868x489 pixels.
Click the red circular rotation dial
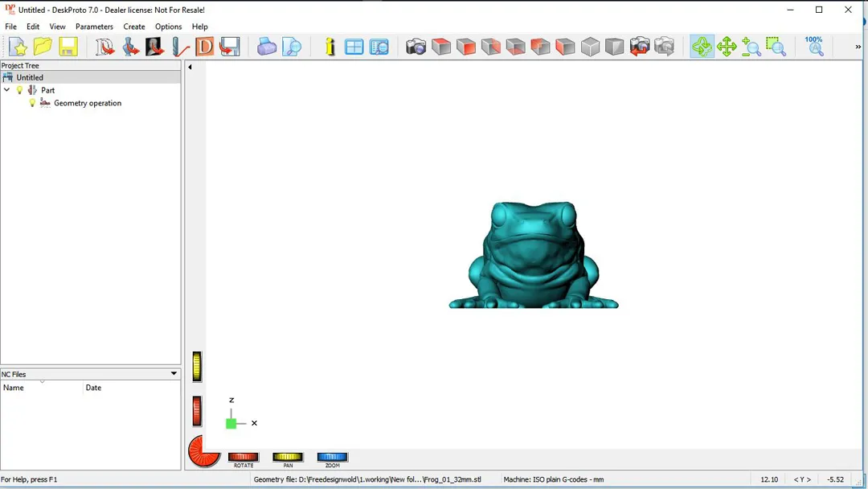coord(203,451)
